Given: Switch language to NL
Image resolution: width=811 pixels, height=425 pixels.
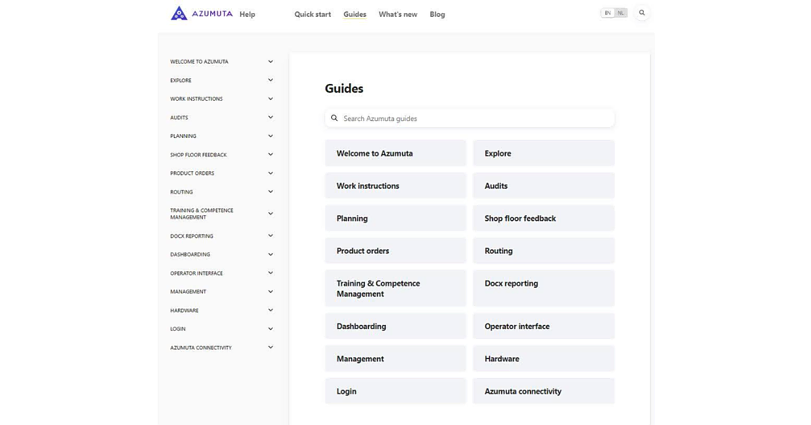Looking at the screenshot, I should [621, 13].
